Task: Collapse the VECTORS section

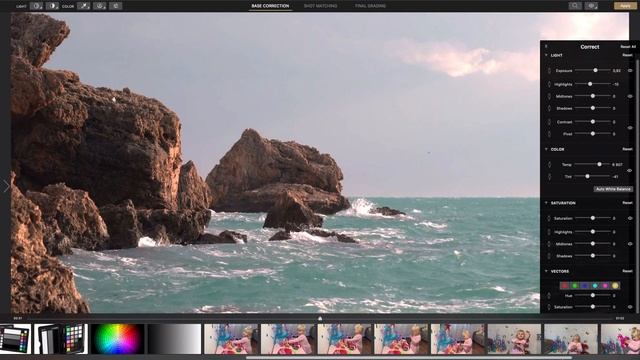Action: [547, 271]
